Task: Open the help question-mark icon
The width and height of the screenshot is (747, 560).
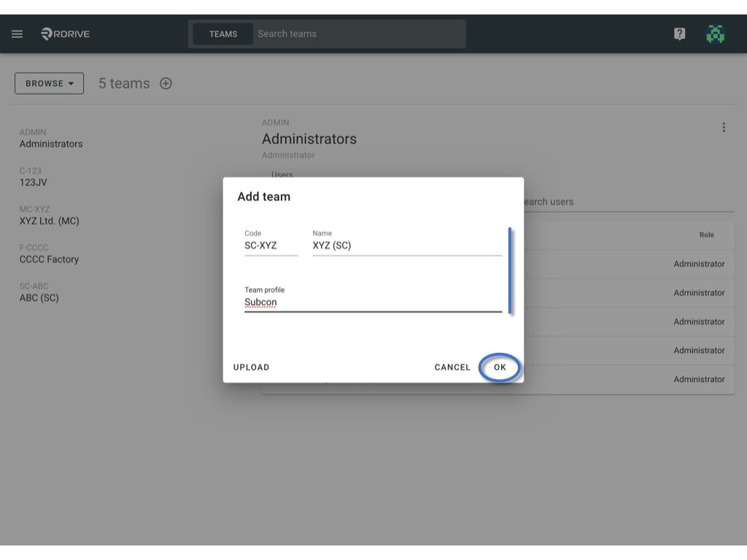Action: (679, 34)
